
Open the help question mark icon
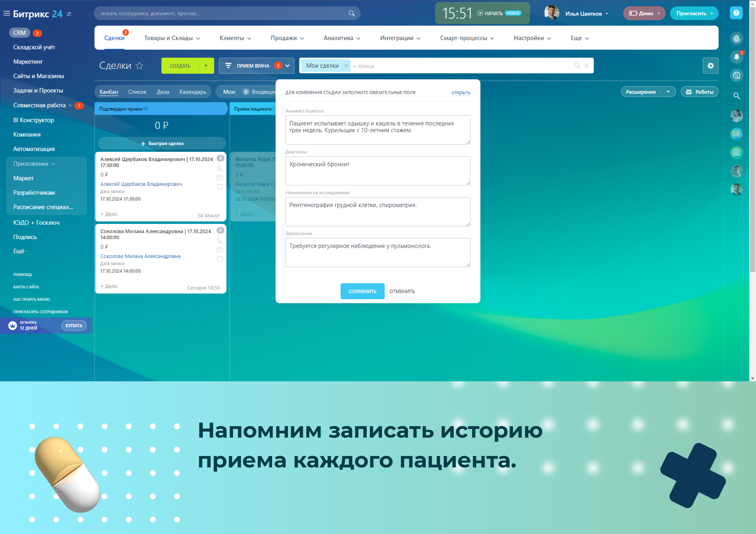[x=736, y=13]
